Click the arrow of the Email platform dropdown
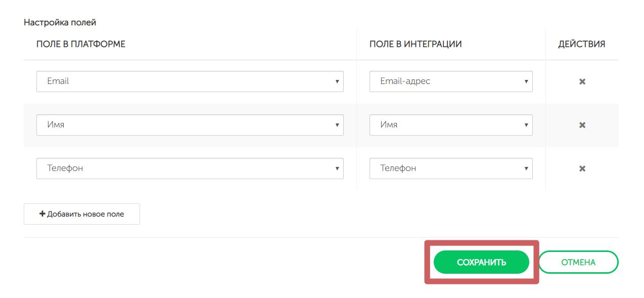The image size is (644, 298). click(337, 81)
